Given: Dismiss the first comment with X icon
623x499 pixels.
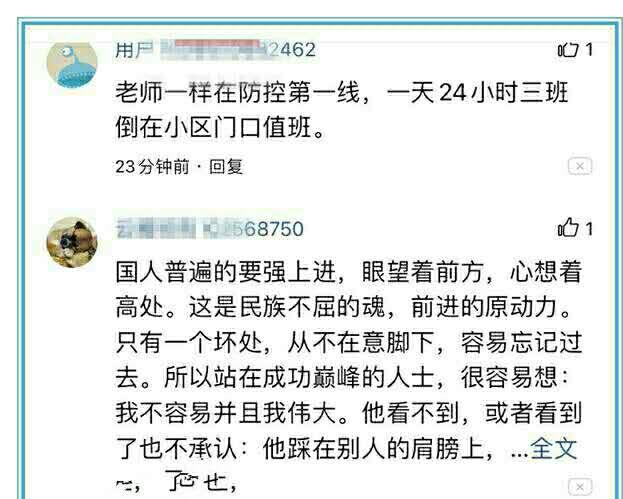Looking at the screenshot, I should [580, 166].
